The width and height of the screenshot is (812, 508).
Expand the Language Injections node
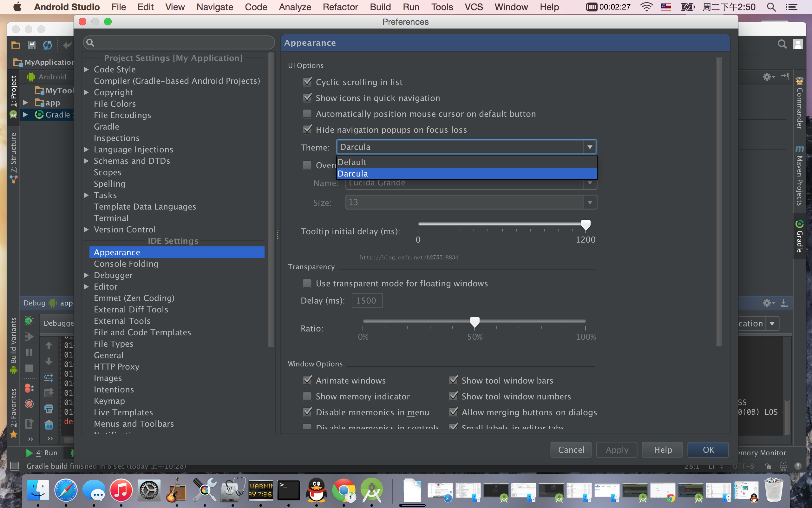[x=86, y=150]
